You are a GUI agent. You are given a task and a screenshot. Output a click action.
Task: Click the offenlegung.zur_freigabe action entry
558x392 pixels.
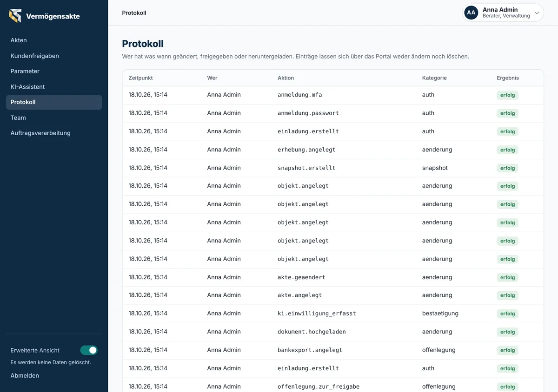tap(319, 386)
